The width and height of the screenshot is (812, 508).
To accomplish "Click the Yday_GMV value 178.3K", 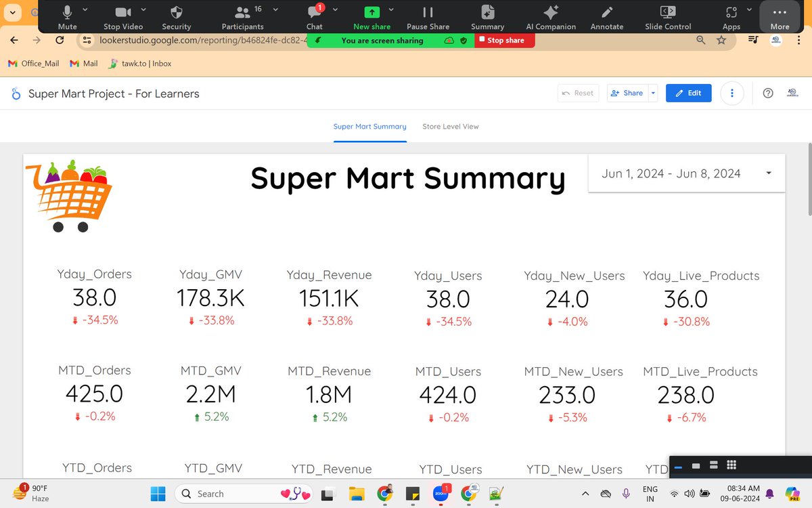I will (210, 298).
